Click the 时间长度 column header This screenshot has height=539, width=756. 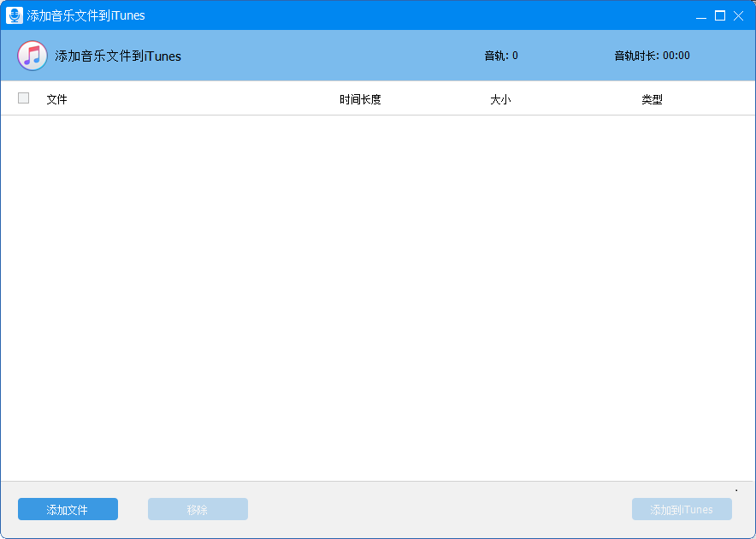click(360, 99)
